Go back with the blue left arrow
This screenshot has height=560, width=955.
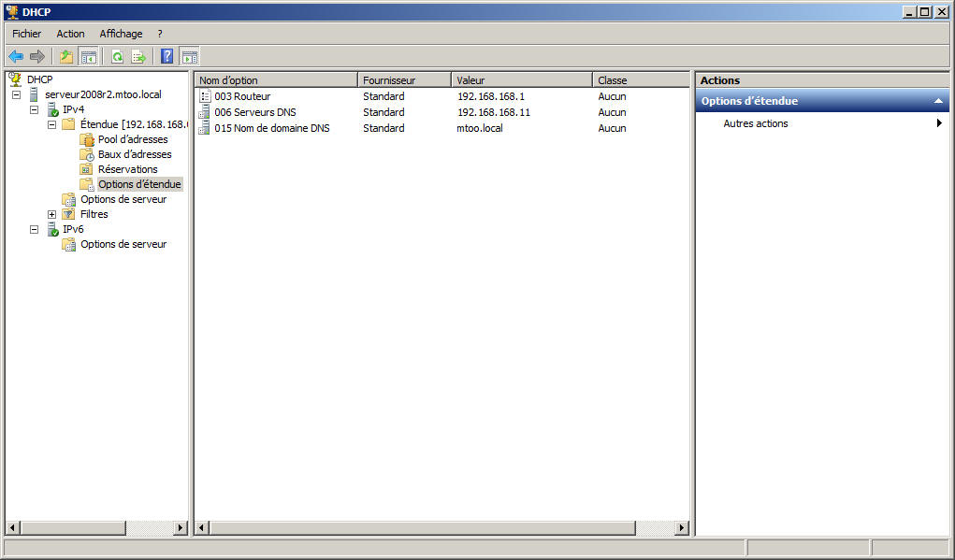(x=16, y=57)
